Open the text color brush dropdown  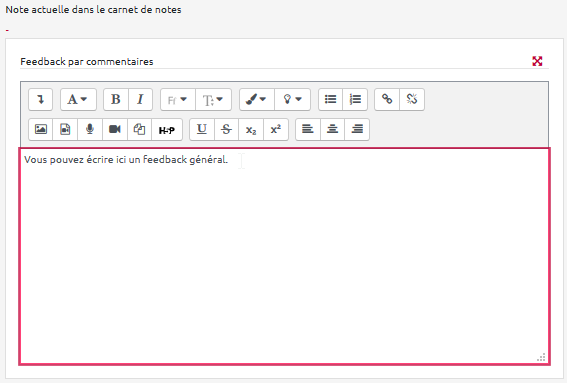pos(257,99)
